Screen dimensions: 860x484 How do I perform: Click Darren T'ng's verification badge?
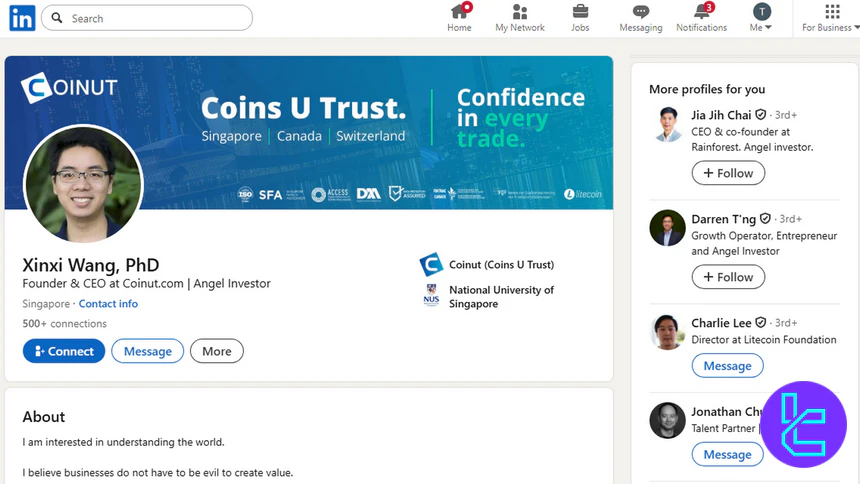766,218
